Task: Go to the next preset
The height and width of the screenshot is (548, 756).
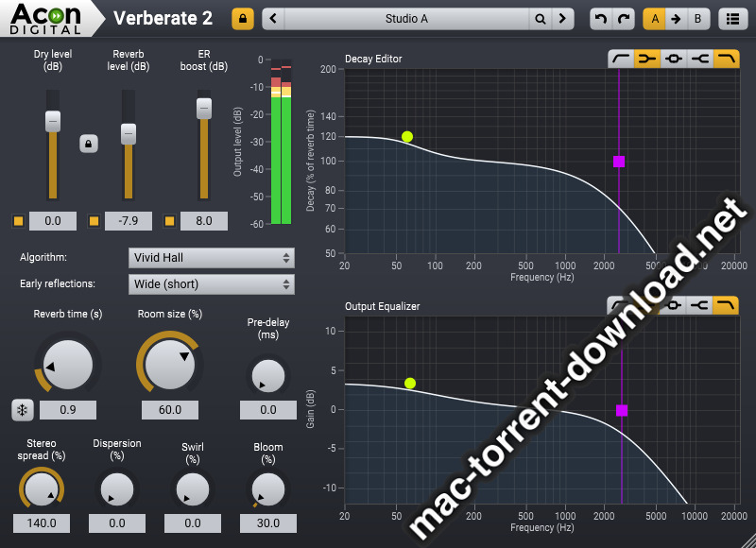Action: pyautogui.click(x=562, y=19)
